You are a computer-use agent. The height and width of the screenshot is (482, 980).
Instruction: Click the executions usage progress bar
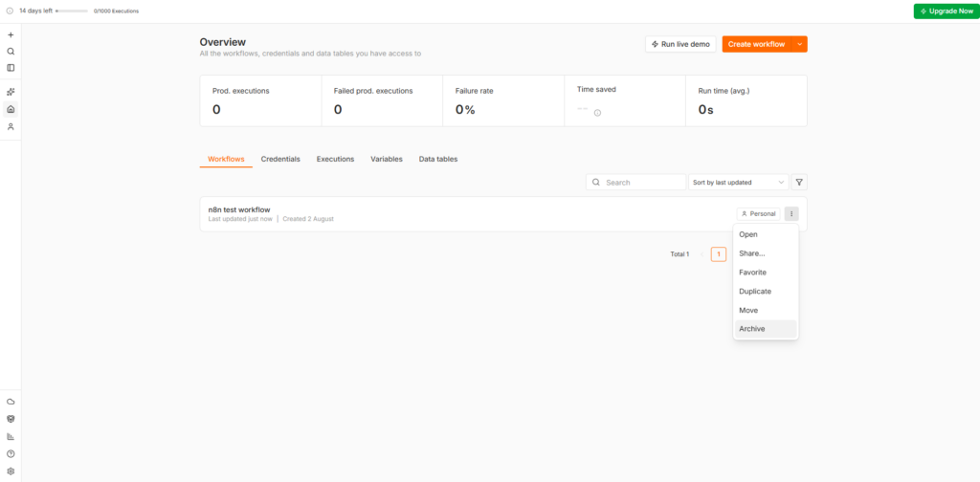click(x=72, y=11)
